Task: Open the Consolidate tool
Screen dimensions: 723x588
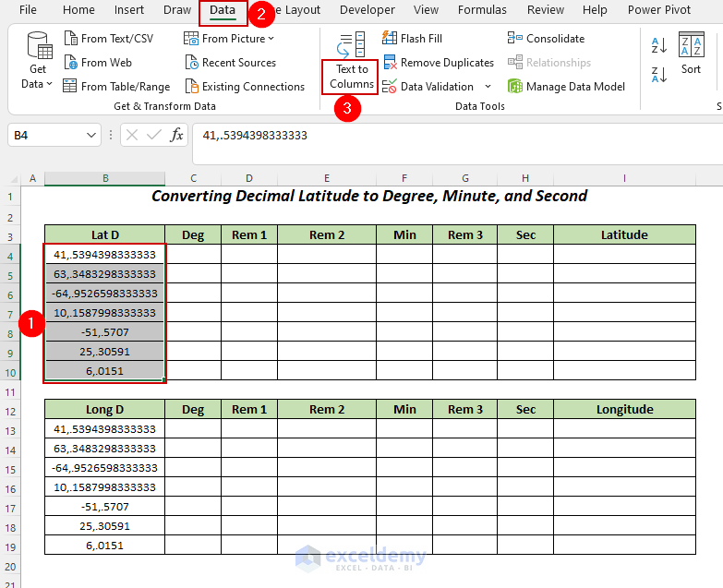Action: tap(514, 39)
